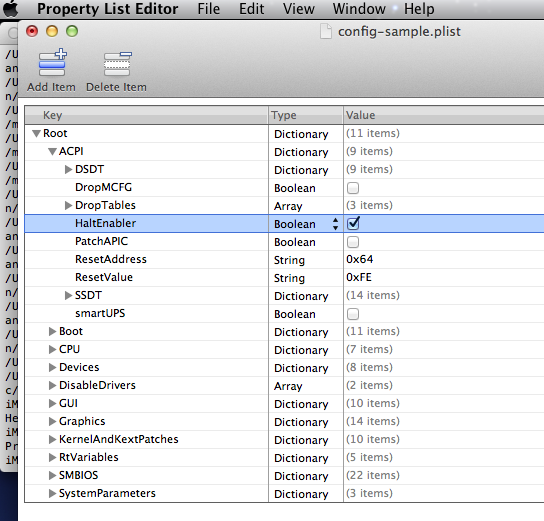The width and height of the screenshot is (544, 521).
Task: Open the Edit menu
Action: point(252,9)
